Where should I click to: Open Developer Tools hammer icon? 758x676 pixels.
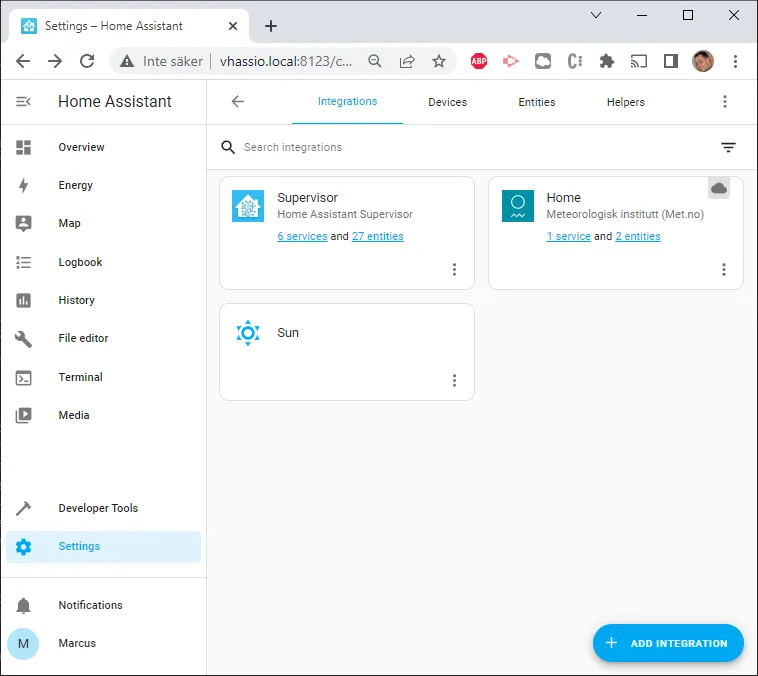(x=23, y=508)
